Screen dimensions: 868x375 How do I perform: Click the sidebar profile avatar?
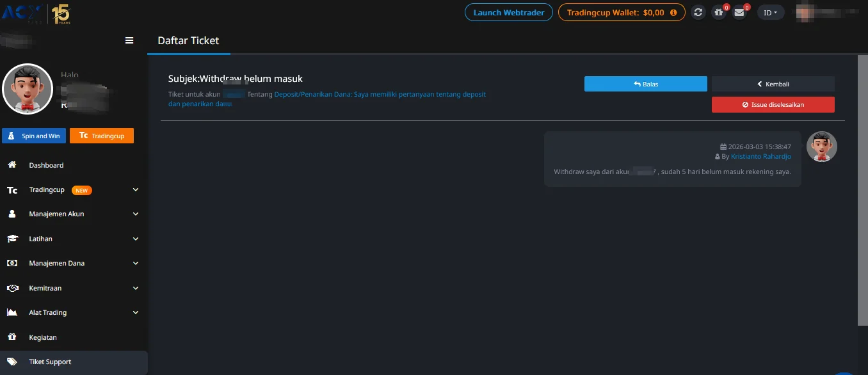point(28,89)
